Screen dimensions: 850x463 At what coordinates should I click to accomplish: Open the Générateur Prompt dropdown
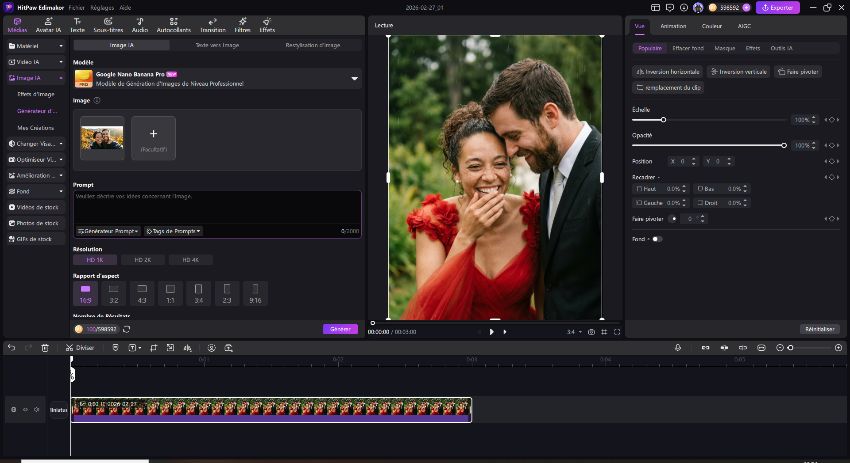click(x=108, y=231)
